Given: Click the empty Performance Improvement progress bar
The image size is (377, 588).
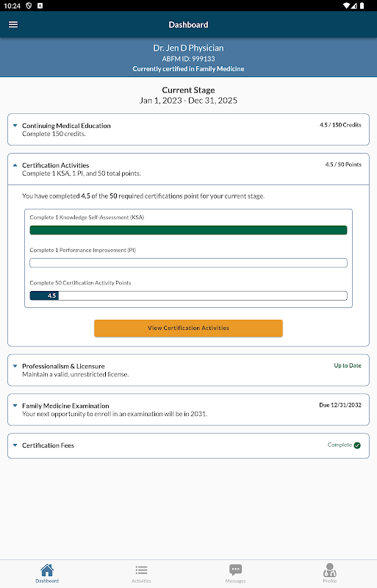Looking at the screenshot, I should [x=188, y=263].
